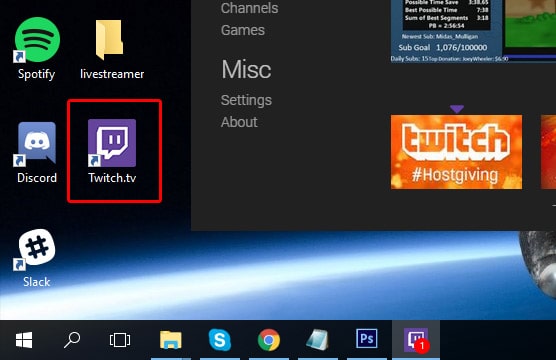556x360 pixels.
Task: Open the livestreamer folder
Action: (x=112, y=49)
